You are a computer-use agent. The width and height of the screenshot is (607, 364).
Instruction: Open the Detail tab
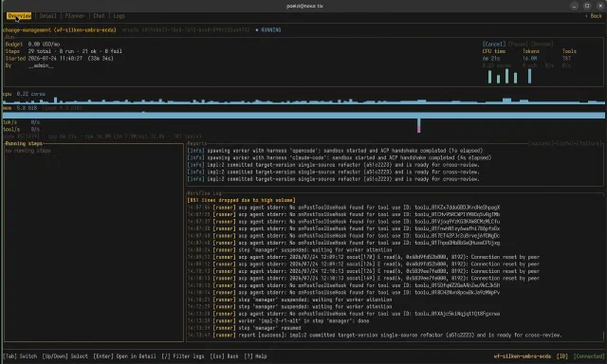tap(48, 16)
